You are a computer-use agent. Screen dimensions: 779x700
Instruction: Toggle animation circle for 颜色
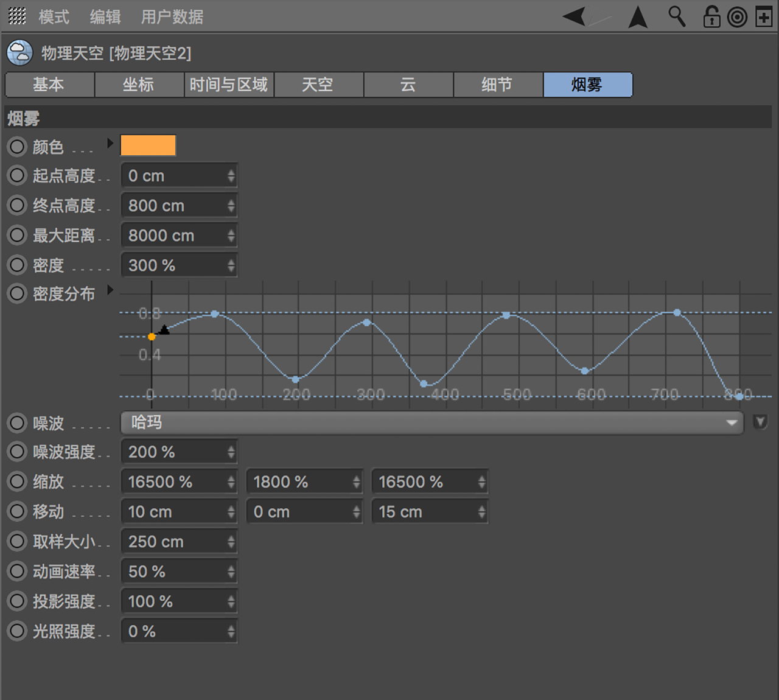point(17,146)
